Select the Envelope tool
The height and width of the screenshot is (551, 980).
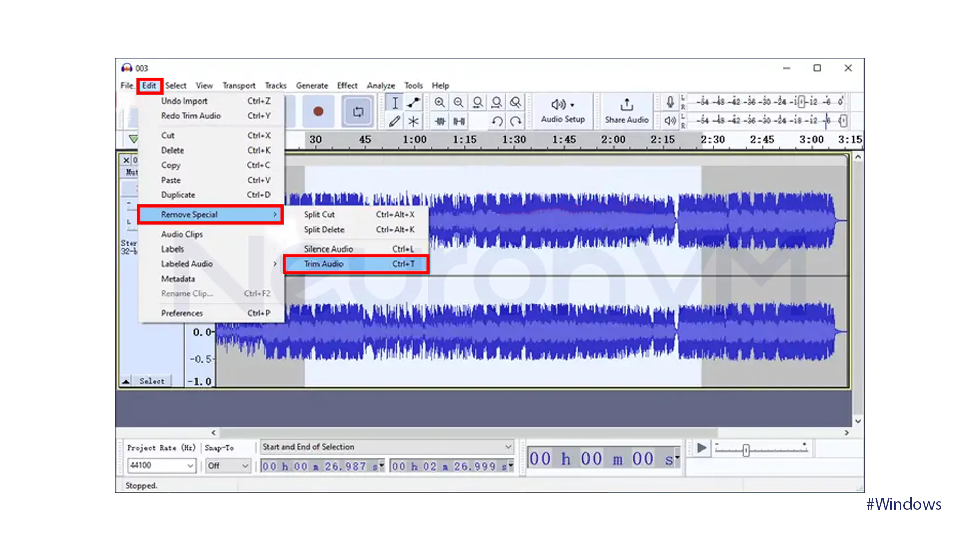[x=413, y=103]
